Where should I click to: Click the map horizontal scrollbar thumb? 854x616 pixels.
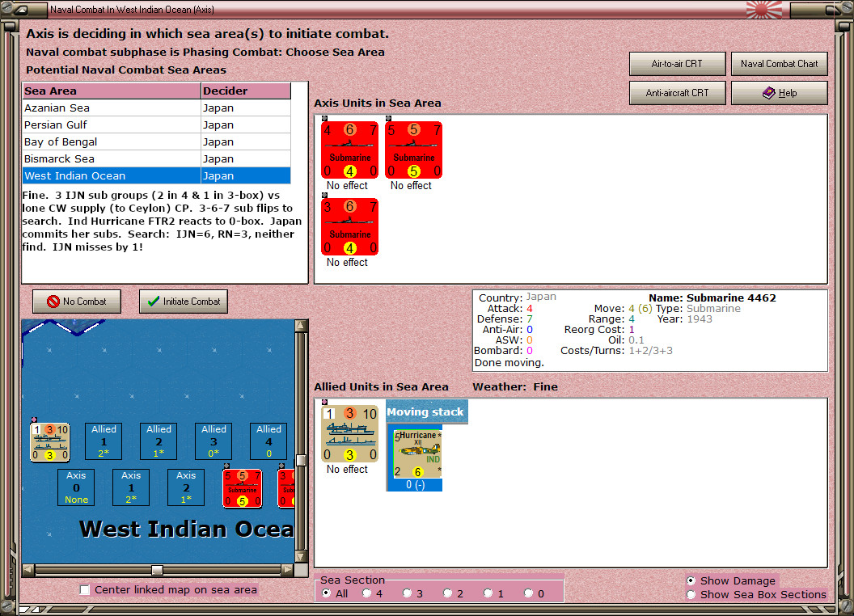pos(157,570)
